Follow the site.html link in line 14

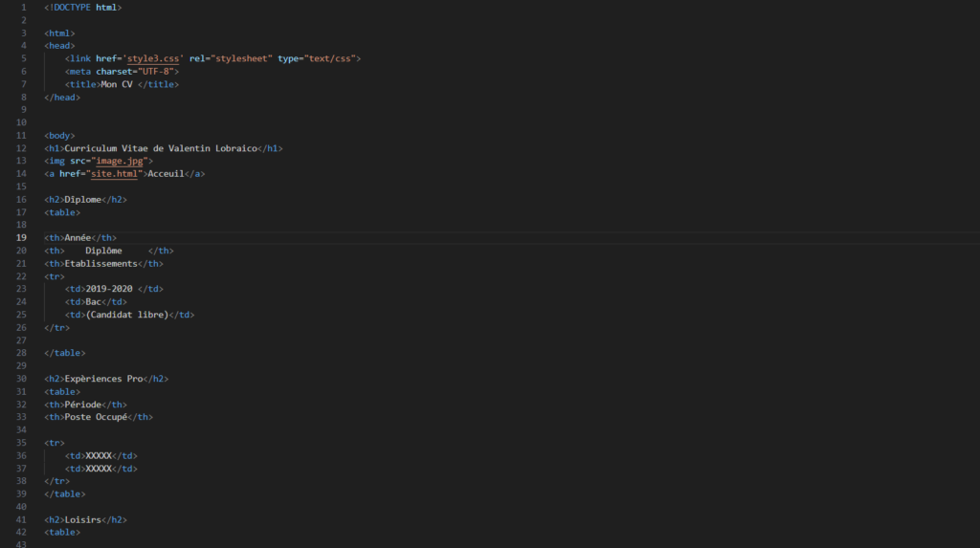(115, 174)
